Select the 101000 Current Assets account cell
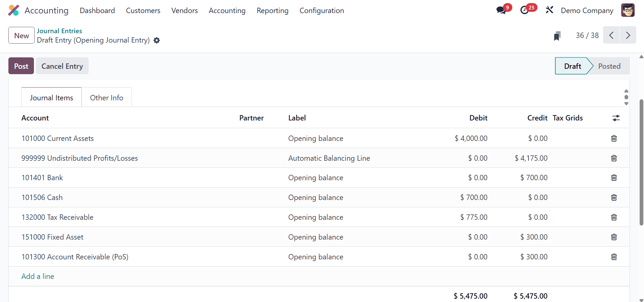 57,138
